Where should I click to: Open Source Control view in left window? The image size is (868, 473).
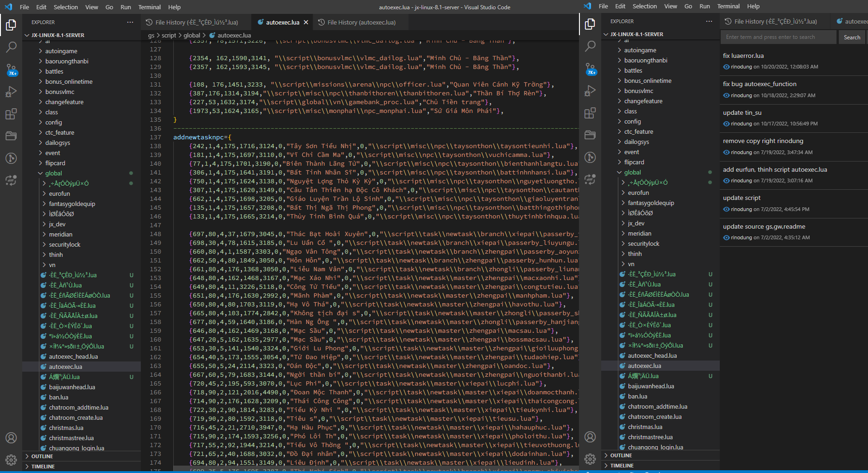click(x=11, y=69)
